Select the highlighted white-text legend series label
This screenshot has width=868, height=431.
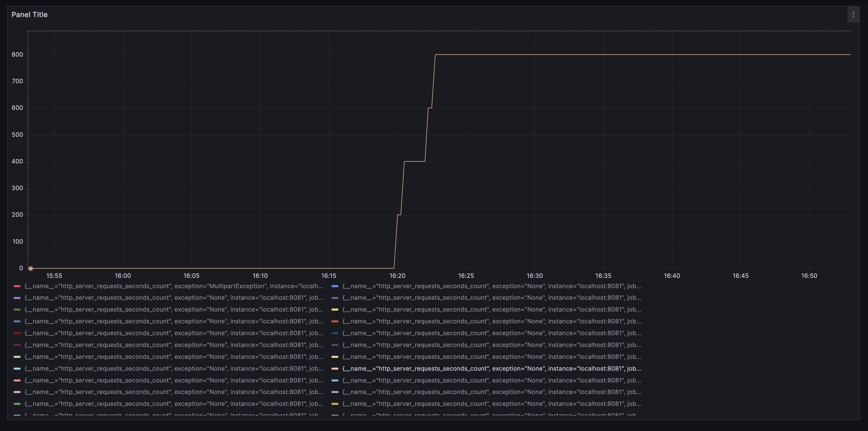(492, 369)
